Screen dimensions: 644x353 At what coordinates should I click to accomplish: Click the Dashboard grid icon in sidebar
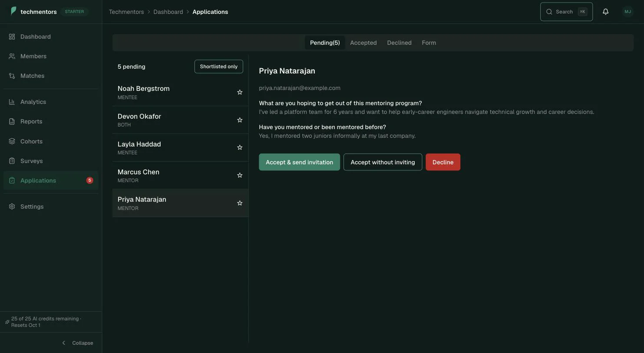pos(12,37)
